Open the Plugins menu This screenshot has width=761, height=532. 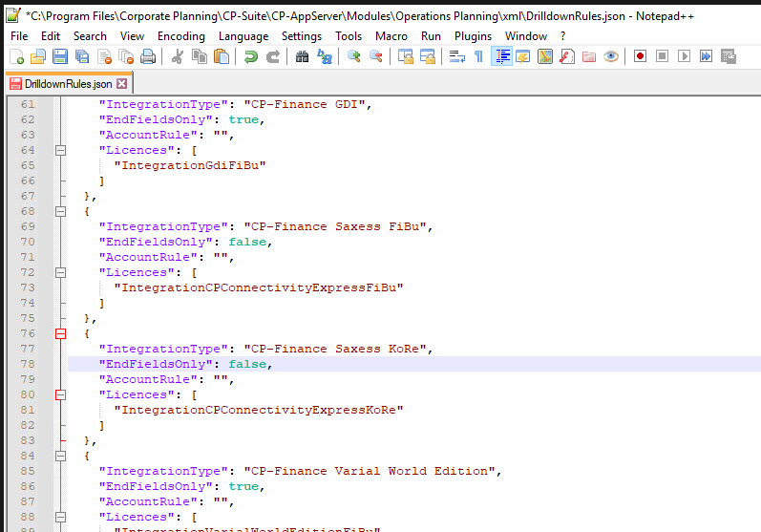(473, 36)
